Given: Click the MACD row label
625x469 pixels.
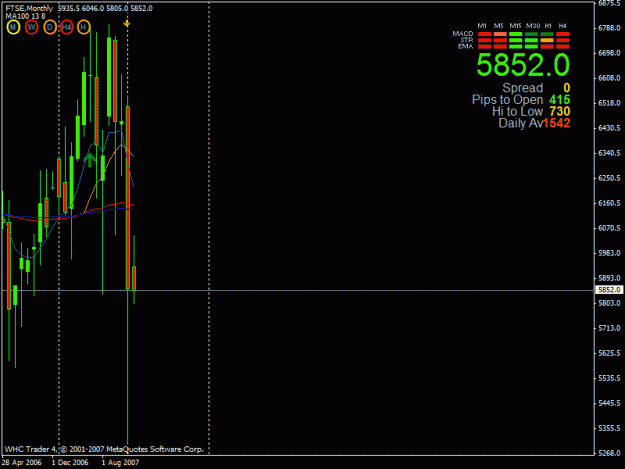Looking at the screenshot, I should tap(463, 34).
